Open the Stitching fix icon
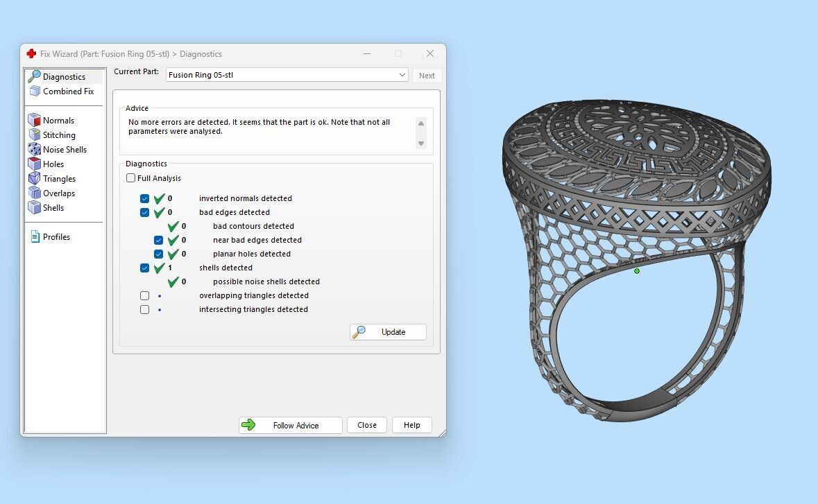 [x=35, y=135]
